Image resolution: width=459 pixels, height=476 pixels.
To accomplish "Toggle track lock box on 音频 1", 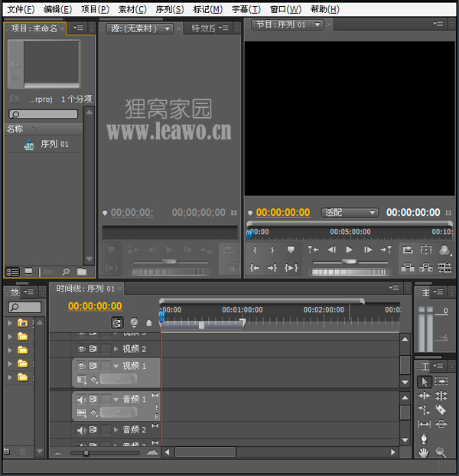I will pyautogui.click(x=106, y=399).
